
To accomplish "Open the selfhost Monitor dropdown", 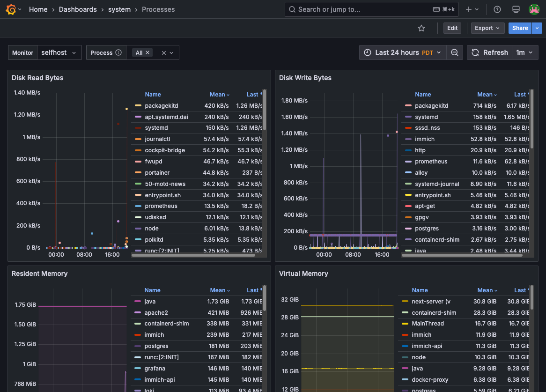I will (x=59, y=52).
